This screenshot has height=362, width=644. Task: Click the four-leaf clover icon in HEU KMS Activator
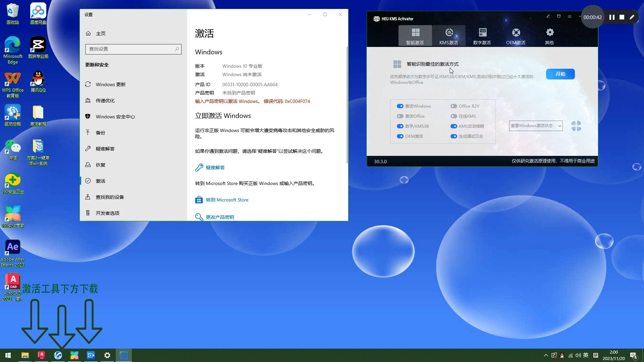576,126
